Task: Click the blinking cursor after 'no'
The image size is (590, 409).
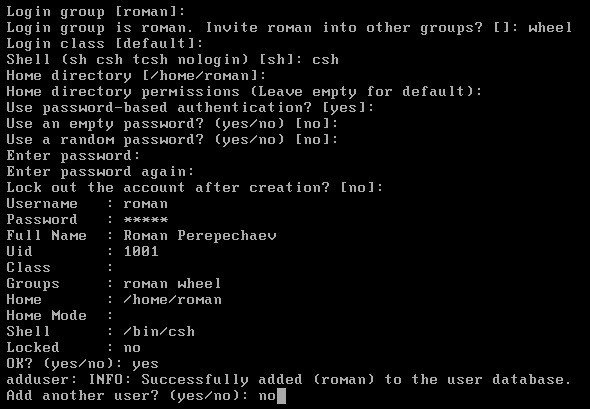Action: point(281,396)
